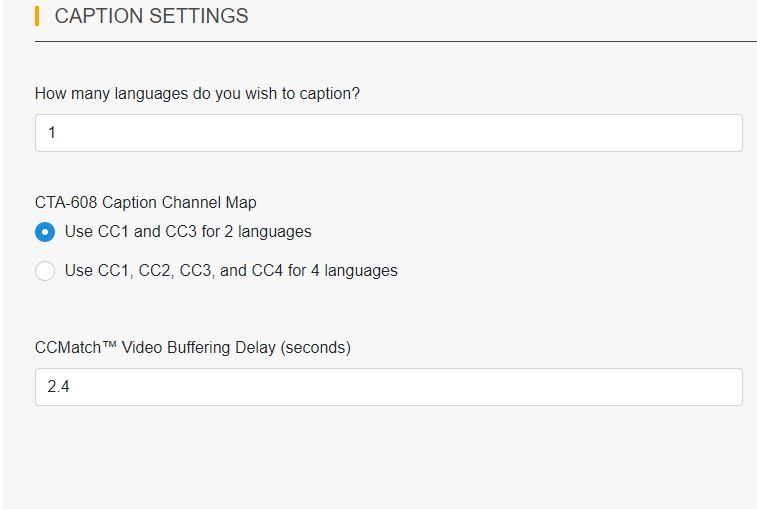Click the "CCMatch™ Video Buffering Delay (seconds)" label
This screenshot has width=757, height=509.
click(x=193, y=348)
